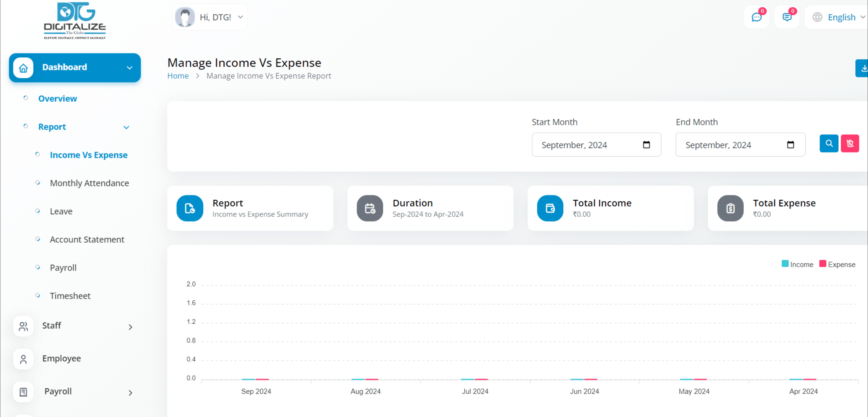868x417 pixels.
Task: Open the Timesheet report
Action: [x=70, y=296]
